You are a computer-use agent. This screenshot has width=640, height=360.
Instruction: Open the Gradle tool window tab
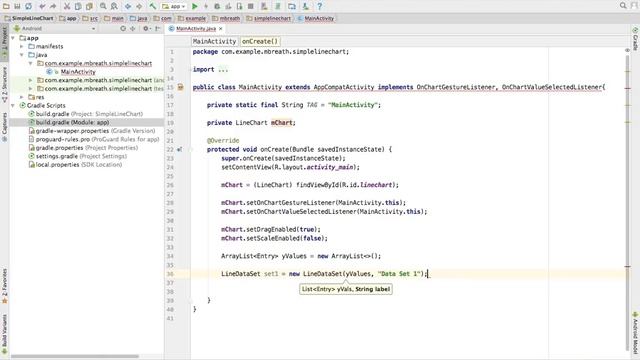tap(635, 40)
